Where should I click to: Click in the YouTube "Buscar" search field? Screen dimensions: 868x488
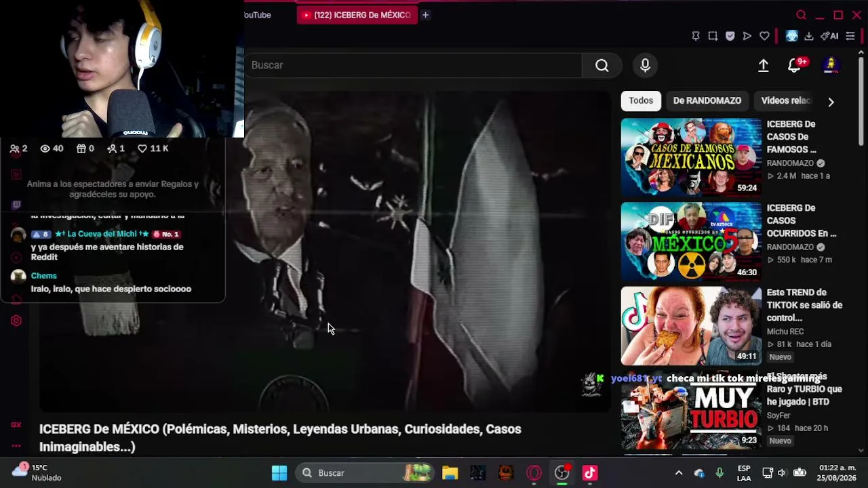[x=413, y=65]
